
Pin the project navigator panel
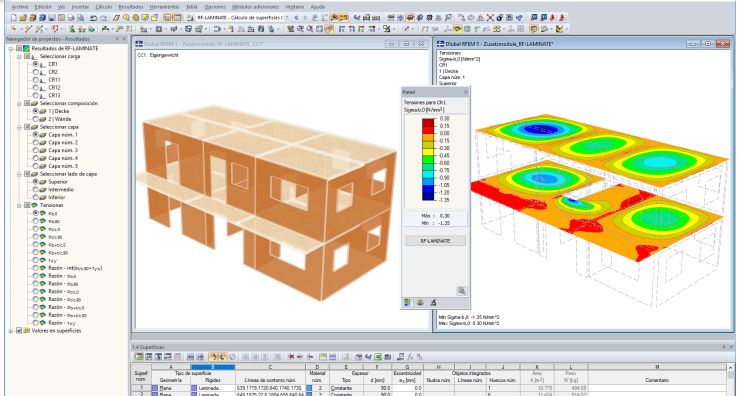point(117,39)
